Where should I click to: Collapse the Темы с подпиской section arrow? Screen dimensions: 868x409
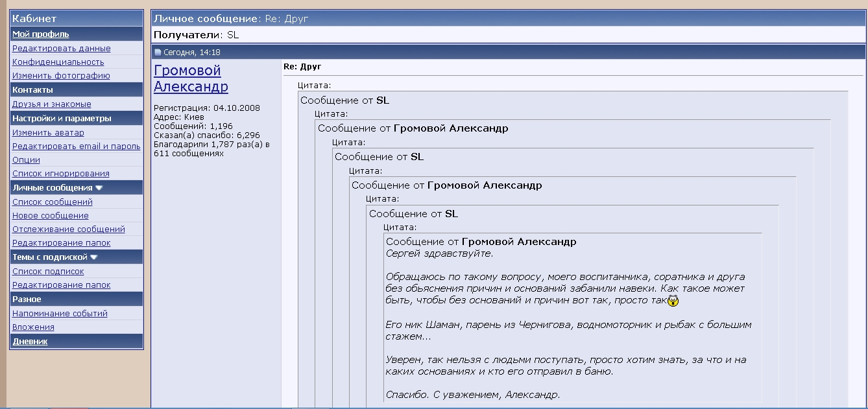click(94, 257)
